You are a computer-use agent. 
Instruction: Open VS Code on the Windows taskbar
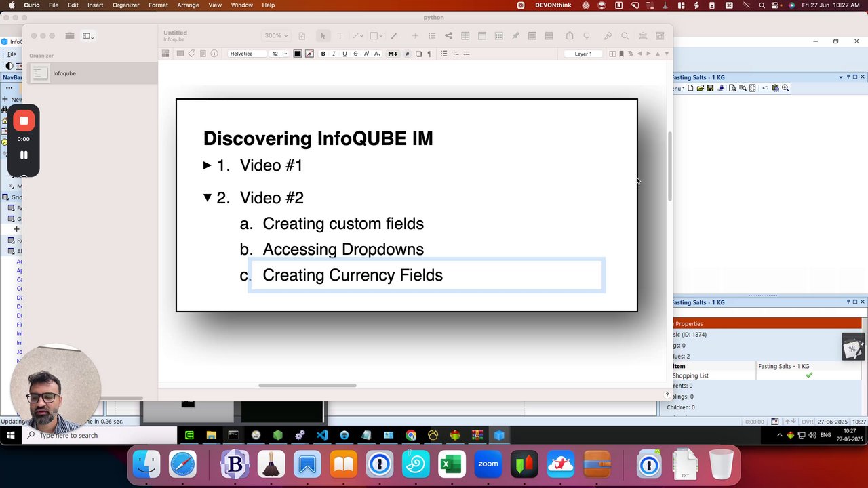322,435
